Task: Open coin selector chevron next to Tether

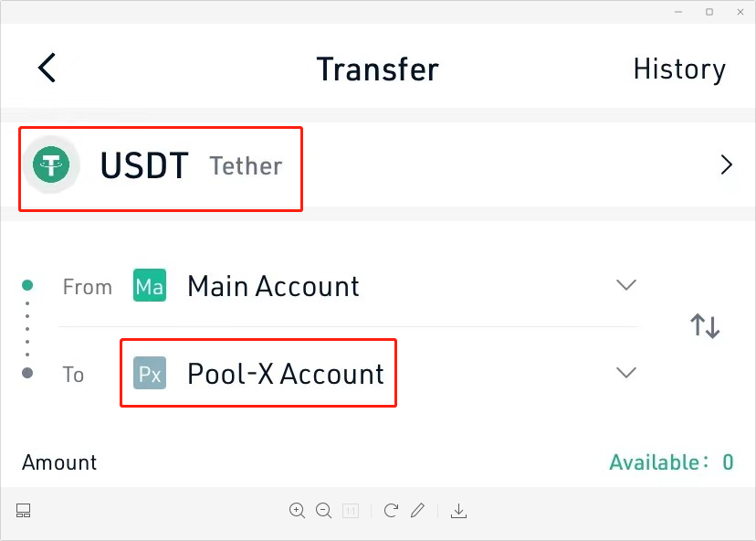Action: (x=726, y=164)
